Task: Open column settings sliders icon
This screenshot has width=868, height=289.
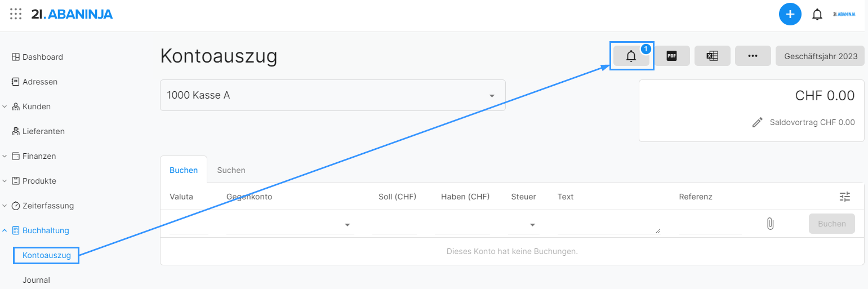Action: [x=845, y=197]
